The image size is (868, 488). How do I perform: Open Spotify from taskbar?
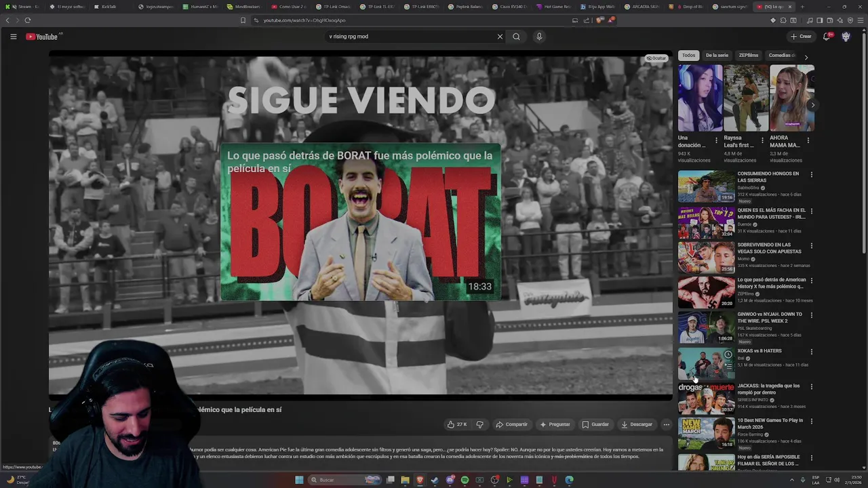point(465,480)
